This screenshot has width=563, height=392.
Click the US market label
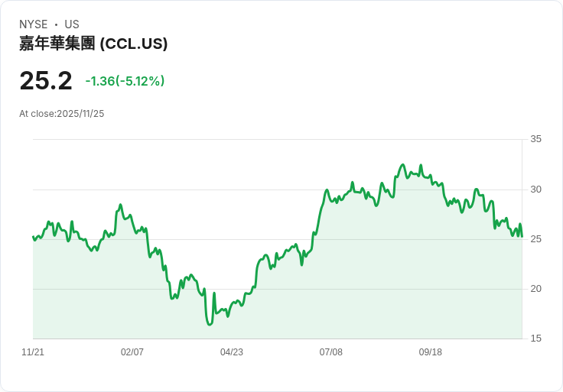point(72,24)
